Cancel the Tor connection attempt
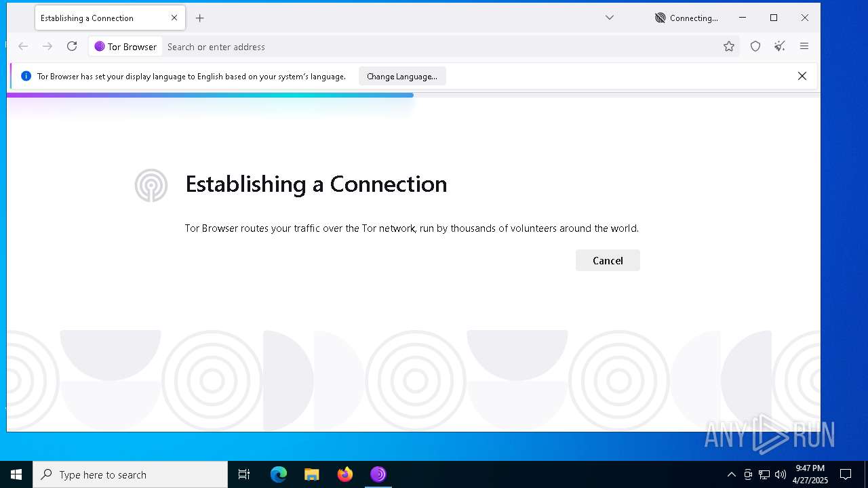 click(x=608, y=260)
